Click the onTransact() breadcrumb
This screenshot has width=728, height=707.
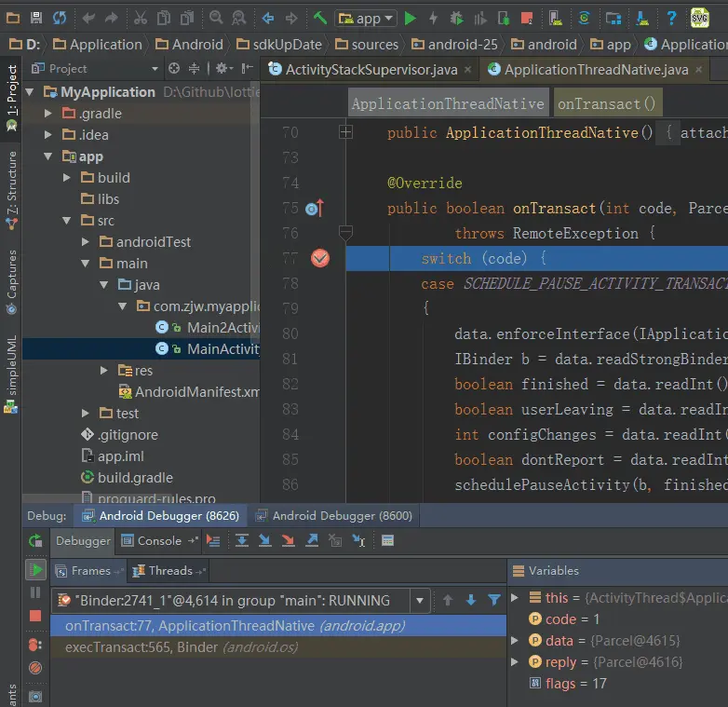[x=606, y=104]
